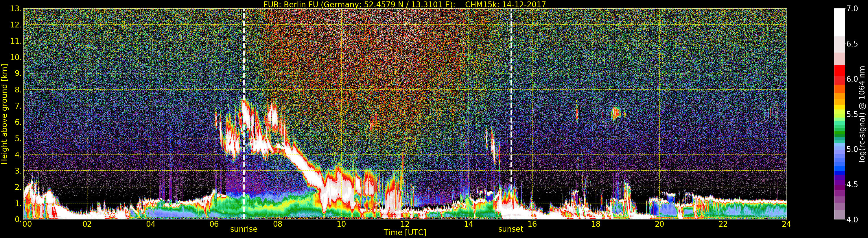Click the height-axis tick label '9.'
The image size is (868, 238).
(18, 73)
